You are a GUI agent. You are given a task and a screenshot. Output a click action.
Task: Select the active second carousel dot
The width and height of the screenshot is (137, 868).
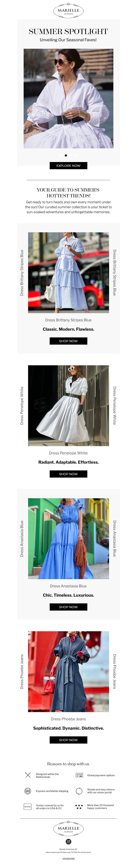point(66,155)
